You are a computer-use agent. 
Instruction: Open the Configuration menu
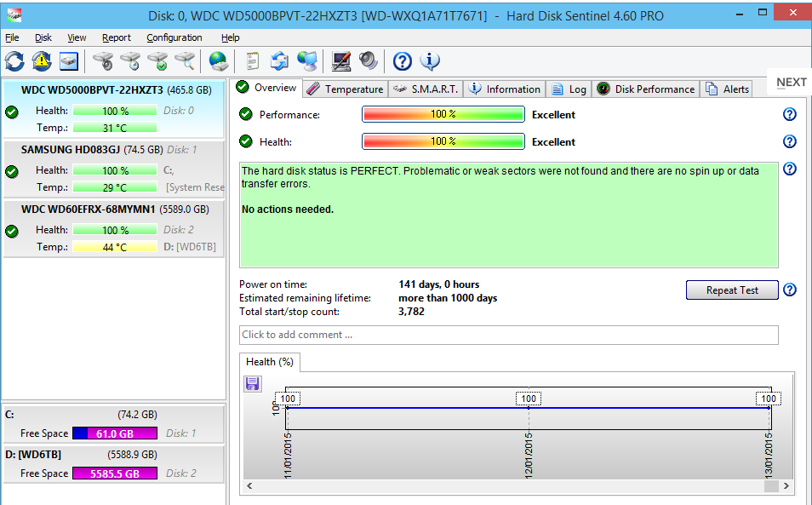(174, 37)
